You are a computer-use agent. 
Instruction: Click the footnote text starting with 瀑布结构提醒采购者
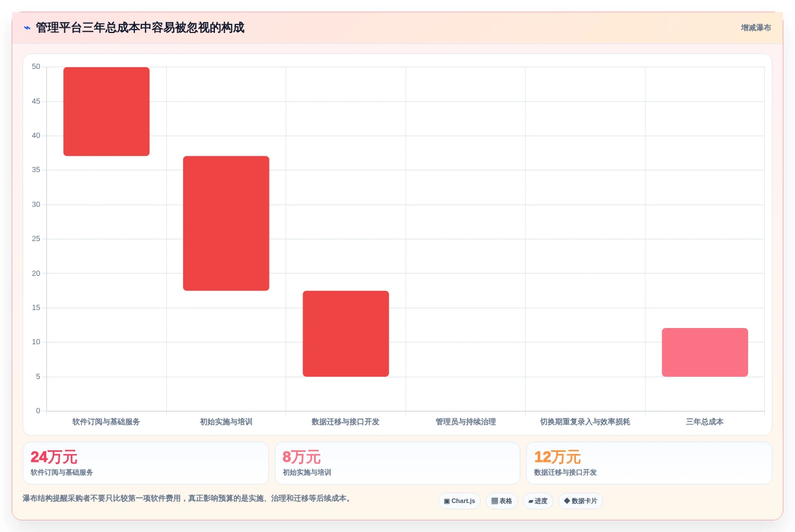(188, 498)
